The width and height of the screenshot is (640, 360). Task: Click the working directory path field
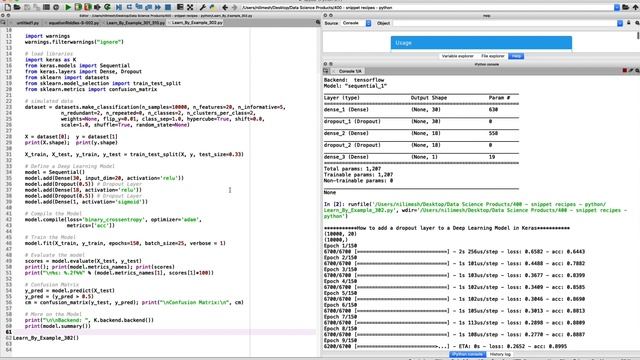427,7
